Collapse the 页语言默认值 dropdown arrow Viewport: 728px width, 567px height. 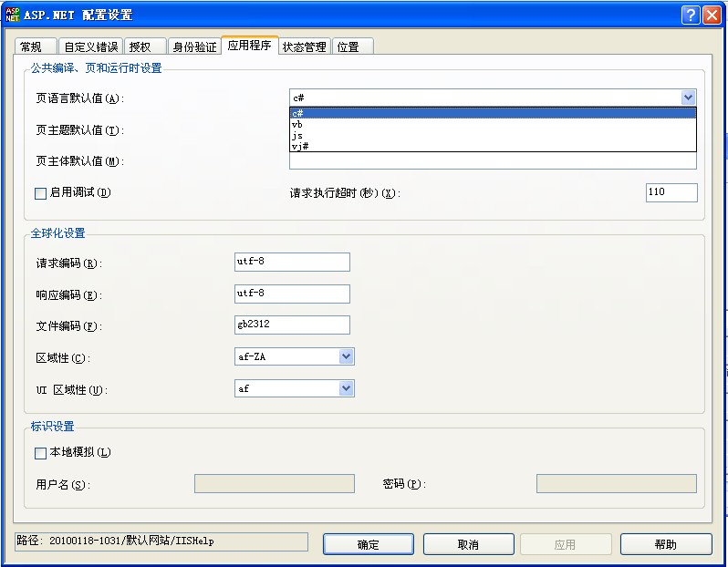click(688, 98)
